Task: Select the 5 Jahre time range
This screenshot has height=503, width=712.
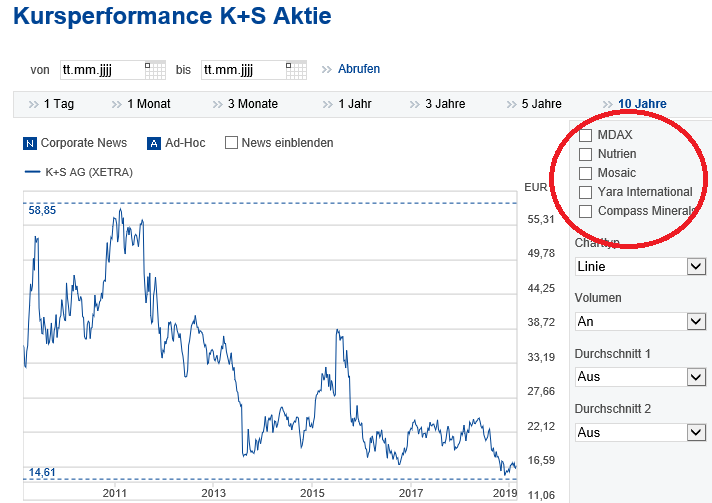Action: [541, 104]
